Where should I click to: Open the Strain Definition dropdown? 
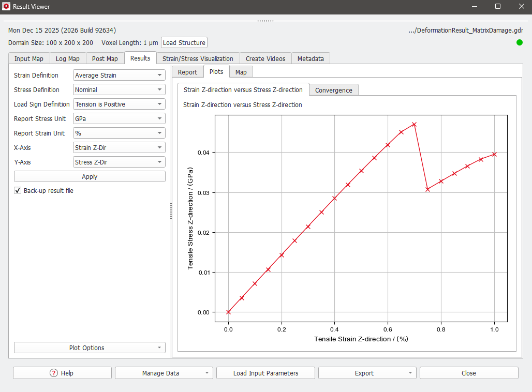pos(119,76)
